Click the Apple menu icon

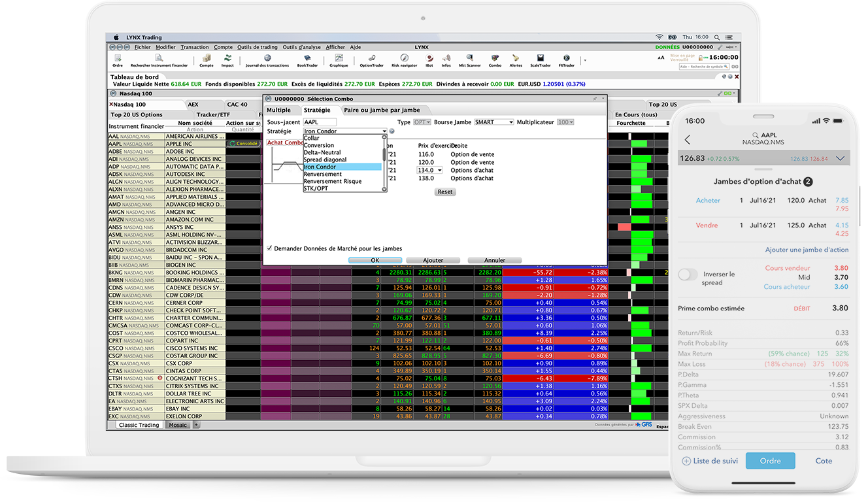(116, 37)
